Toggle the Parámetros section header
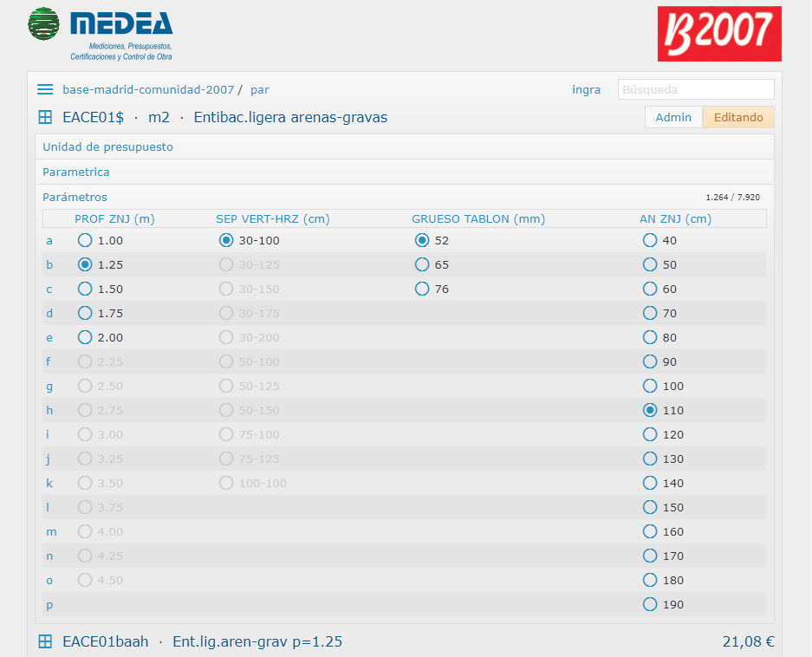Image resolution: width=812 pixels, height=657 pixels. pyautogui.click(x=75, y=198)
